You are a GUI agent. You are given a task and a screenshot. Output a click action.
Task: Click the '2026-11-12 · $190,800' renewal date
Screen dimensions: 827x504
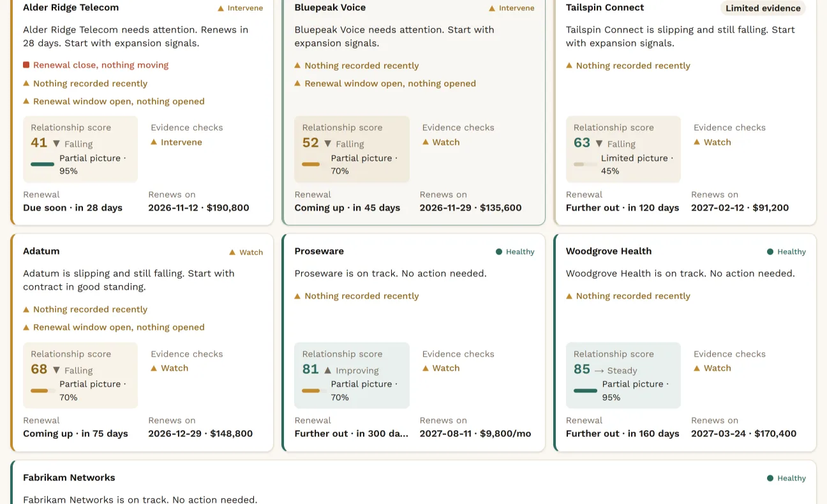pos(198,208)
